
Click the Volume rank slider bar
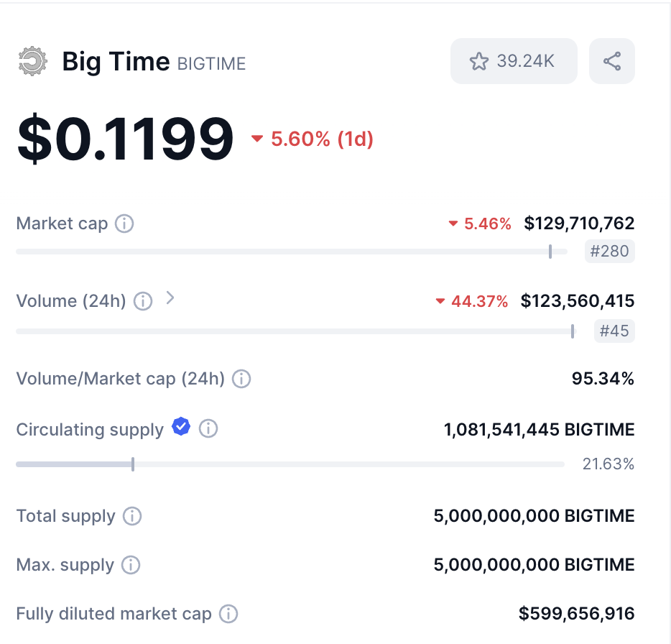point(295,331)
